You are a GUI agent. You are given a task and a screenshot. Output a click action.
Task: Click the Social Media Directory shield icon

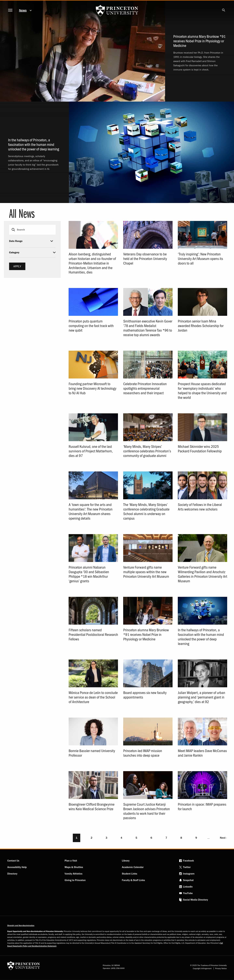tap(180, 900)
